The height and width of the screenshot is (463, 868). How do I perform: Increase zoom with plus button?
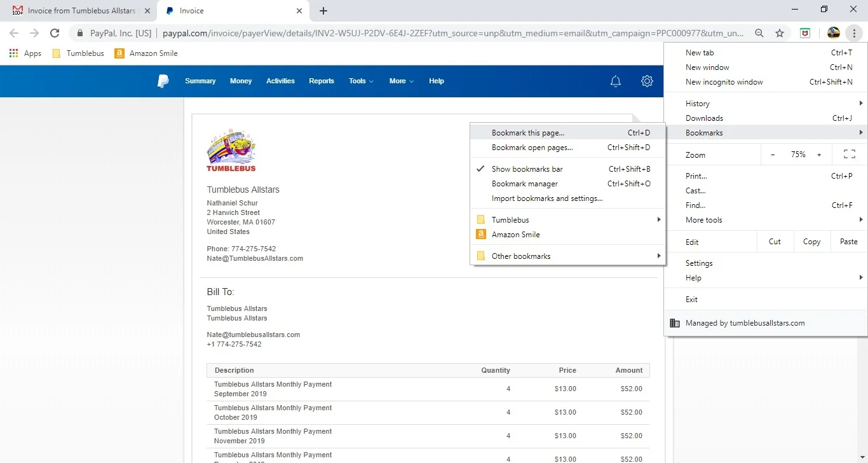pyautogui.click(x=819, y=155)
